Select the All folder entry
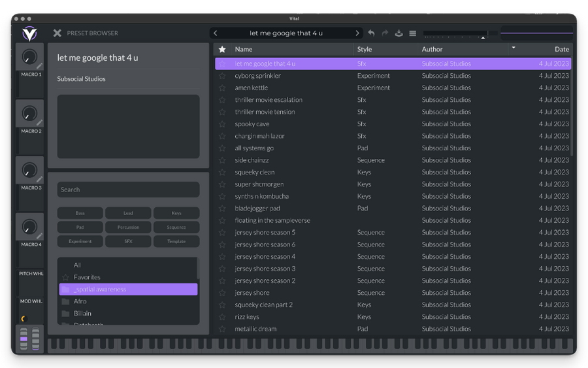This screenshot has width=588, height=368. (x=127, y=265)
